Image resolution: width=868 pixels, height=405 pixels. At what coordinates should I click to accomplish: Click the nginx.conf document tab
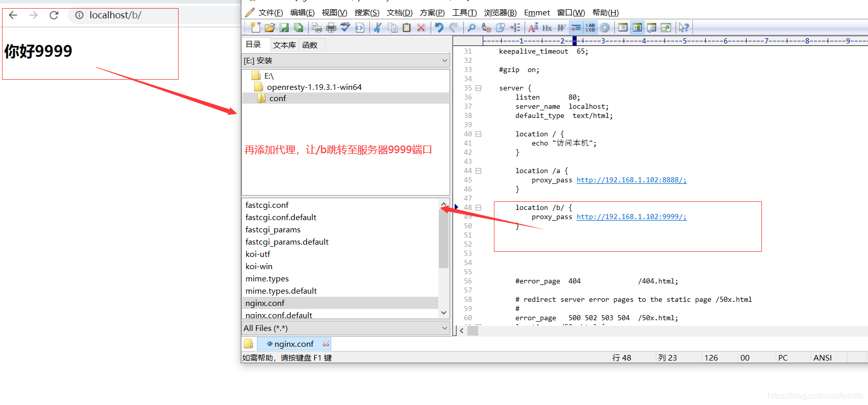click(x=294, y=344)
